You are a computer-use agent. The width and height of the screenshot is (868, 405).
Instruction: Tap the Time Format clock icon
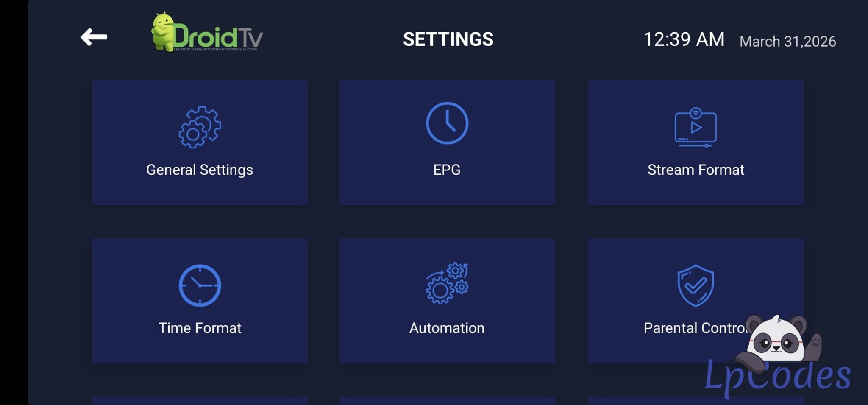coord(200,285)
